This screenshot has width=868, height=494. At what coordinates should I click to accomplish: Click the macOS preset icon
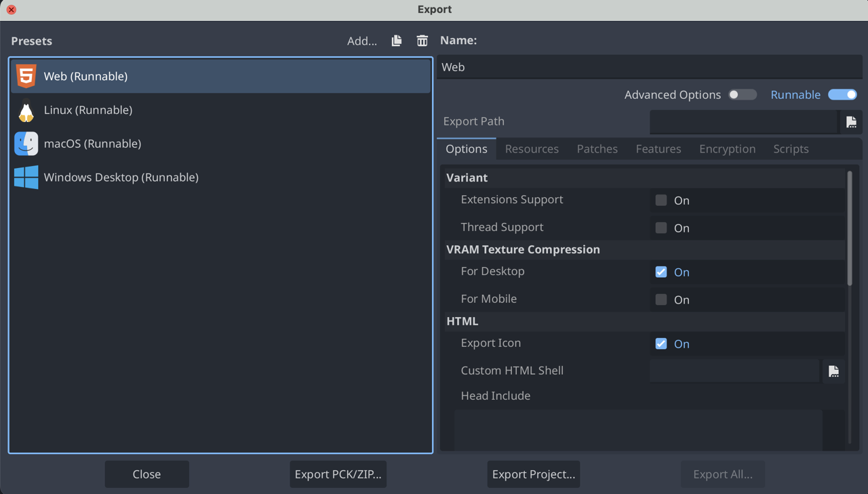coord(26,144)
